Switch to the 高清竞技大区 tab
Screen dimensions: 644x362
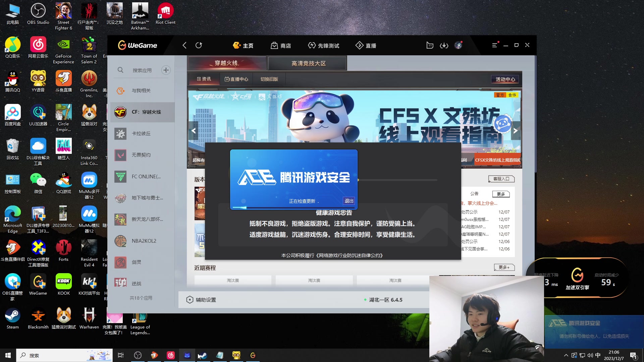tap(308, 63)
